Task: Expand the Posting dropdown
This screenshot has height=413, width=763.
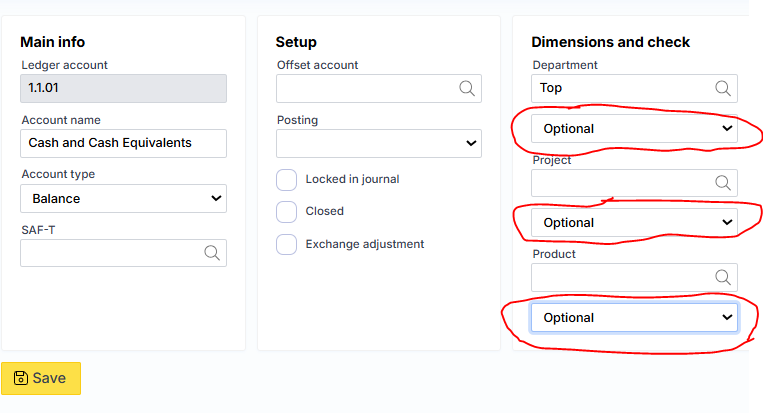Action: pyautogui.click(x=379, y=143)
